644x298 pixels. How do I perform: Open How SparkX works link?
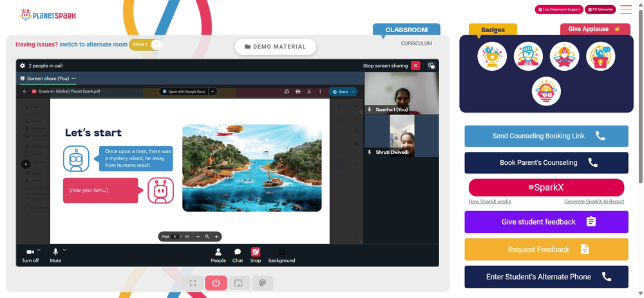(489, 201)
